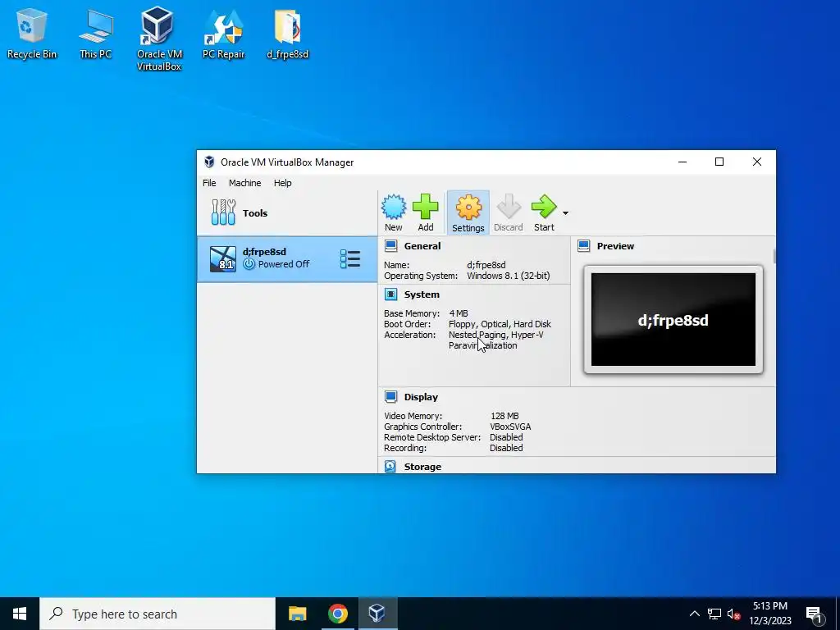Click the Storage section header
Screen dimensions: 840x630
click(422, 467)
